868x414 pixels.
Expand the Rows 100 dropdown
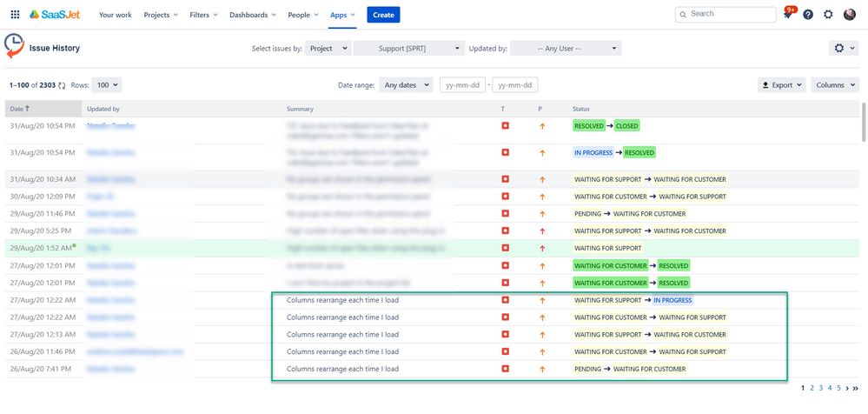(106, 85)
